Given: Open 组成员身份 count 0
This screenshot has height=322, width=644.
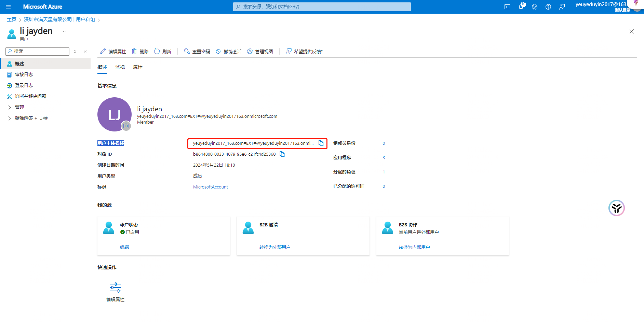Looking at the screenshot, I should pos(384,143).
